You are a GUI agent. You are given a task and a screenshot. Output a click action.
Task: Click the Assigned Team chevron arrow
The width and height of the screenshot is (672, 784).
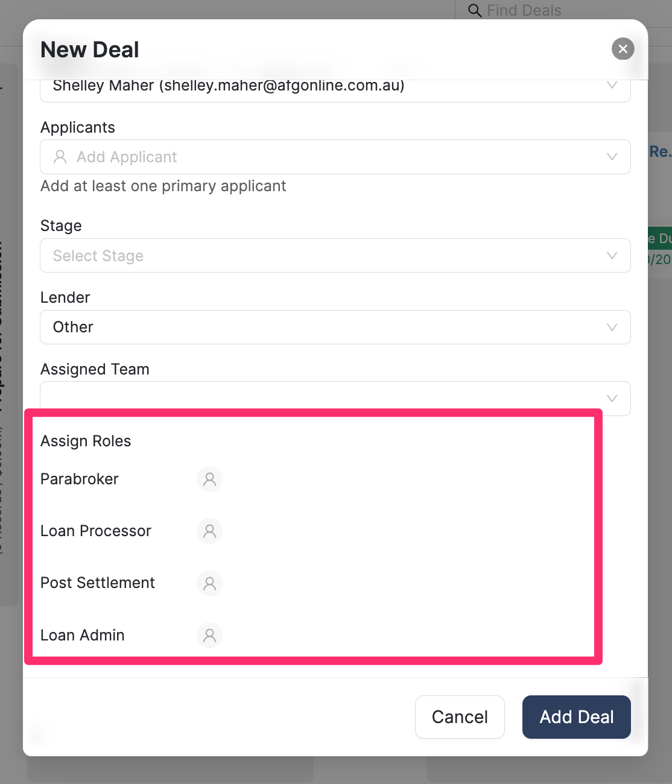tap(612, 398)
